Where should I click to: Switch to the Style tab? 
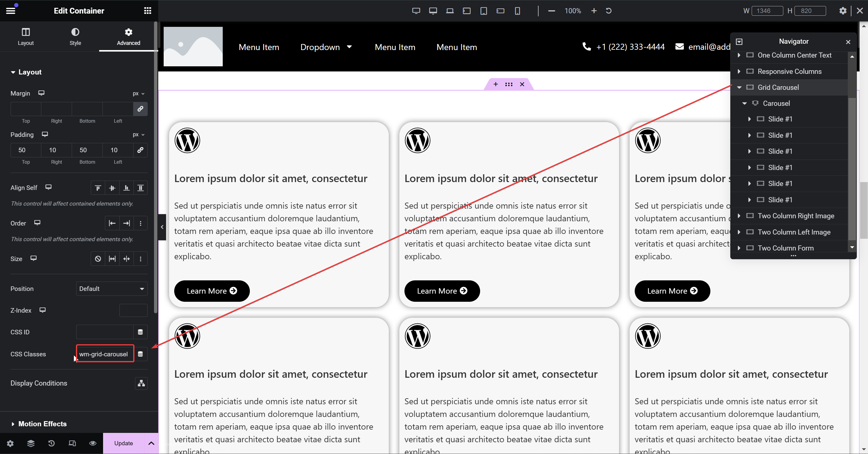[75, 36]
